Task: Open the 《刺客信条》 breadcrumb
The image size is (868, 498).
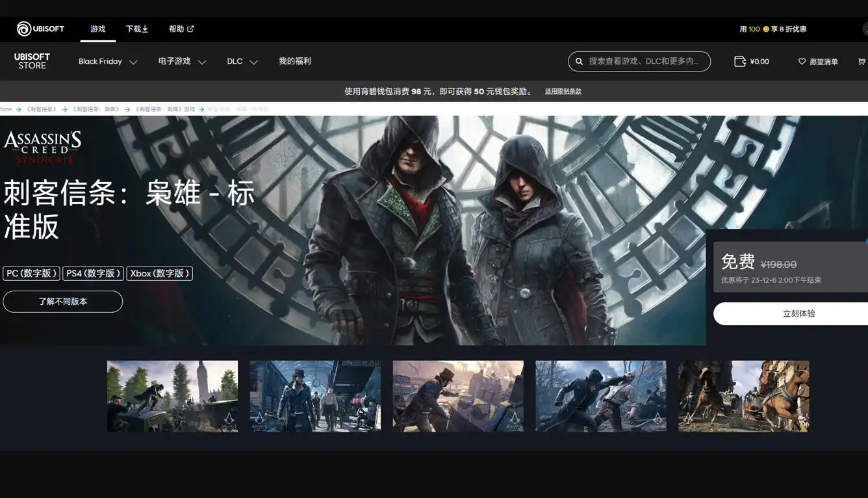Action: (42, 109)
